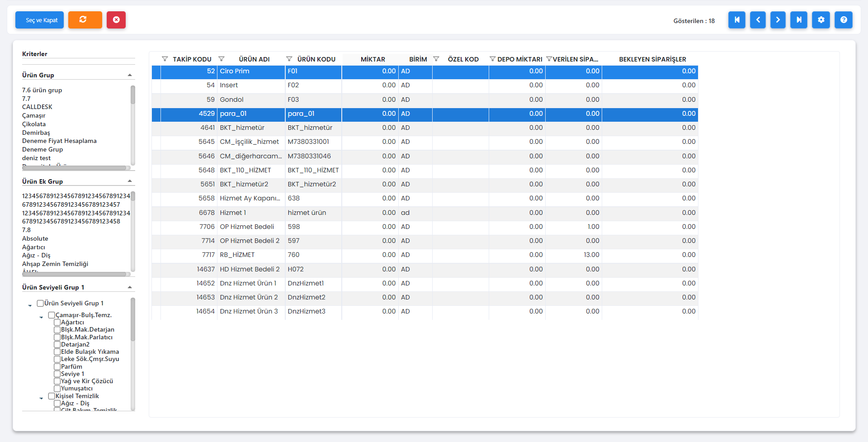This screenshot has height=442, width=868.
Task: Open grid settings gear icon
Action: 821,20
